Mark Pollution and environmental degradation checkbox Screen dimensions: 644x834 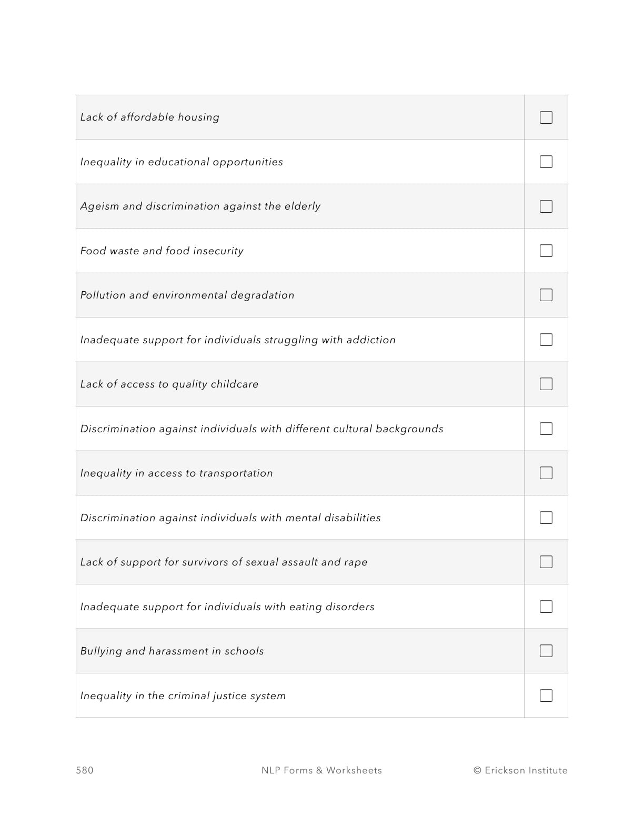pyautogui.click(x=546, y=295)
